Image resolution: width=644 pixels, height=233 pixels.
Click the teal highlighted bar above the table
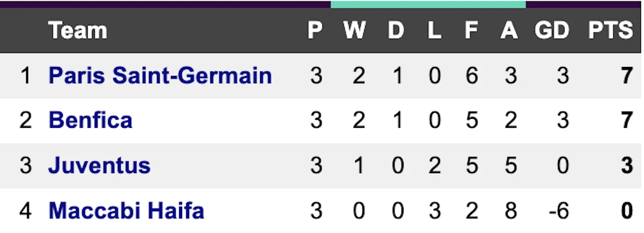428,4
